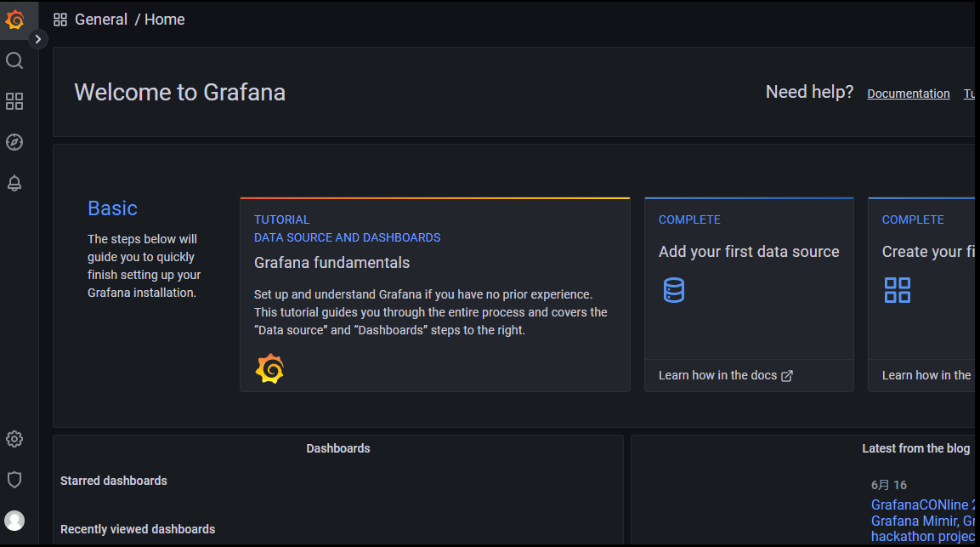This screenshot has width=980, height=547.
Task: Open the Grafana fundamentals tutorial card
Action: (435, 295)
